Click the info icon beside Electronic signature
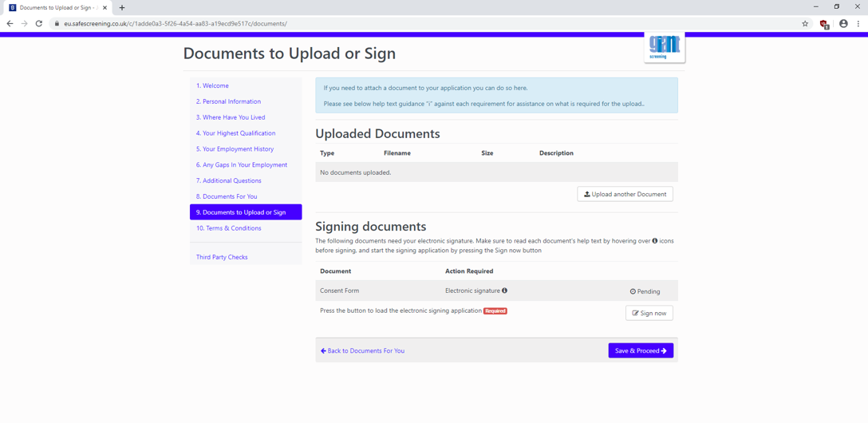This screenshot has width=868, height=423. tap(505, 291)
